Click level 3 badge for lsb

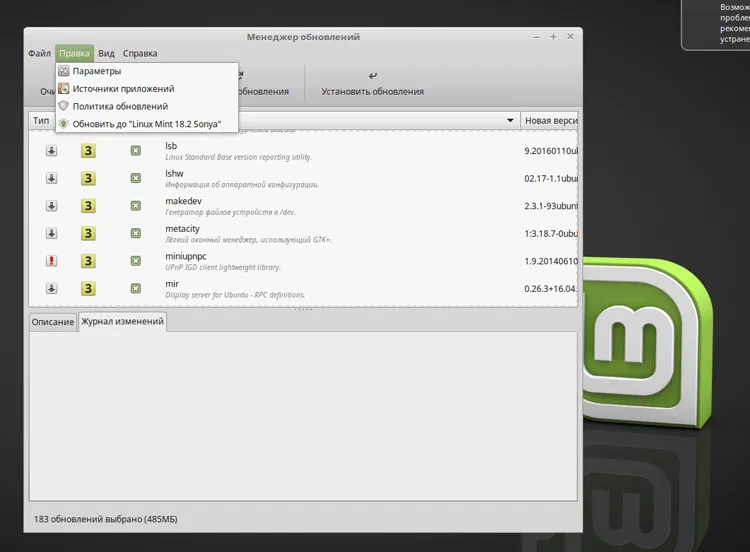tap(88, 151)
